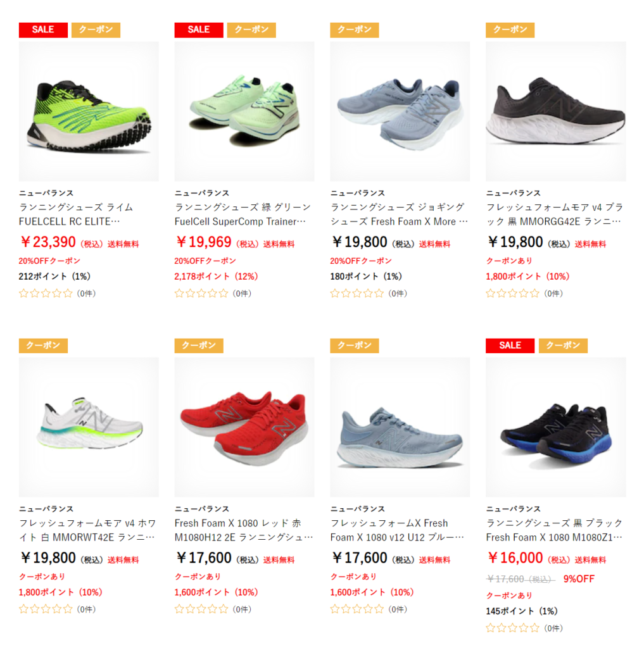Click the ¥19,800 price of the white Fresh Foam More
Viewport: 644px width, 648px height.
tap(48, 558)
